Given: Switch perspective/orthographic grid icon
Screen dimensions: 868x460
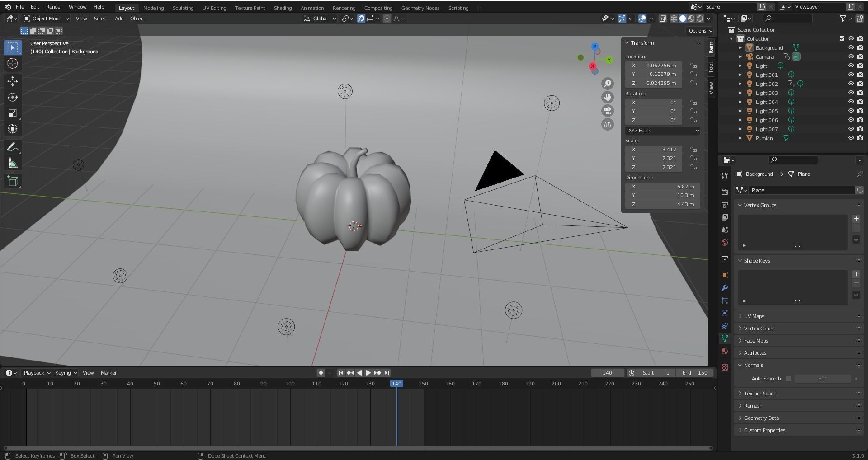Looking at the screenshot, I should click(608, 124).
